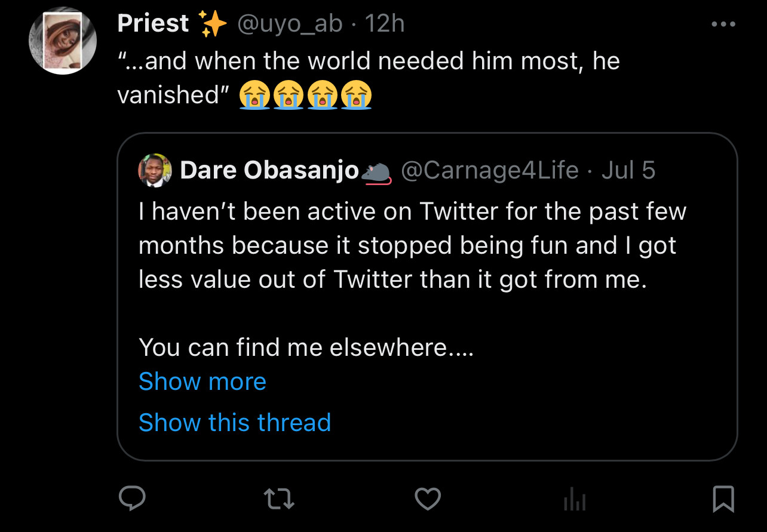Open tweet analytics bar chart icon
Image resolution: width=767 pixels, height=532 pixels.
[x=575, y=499]
